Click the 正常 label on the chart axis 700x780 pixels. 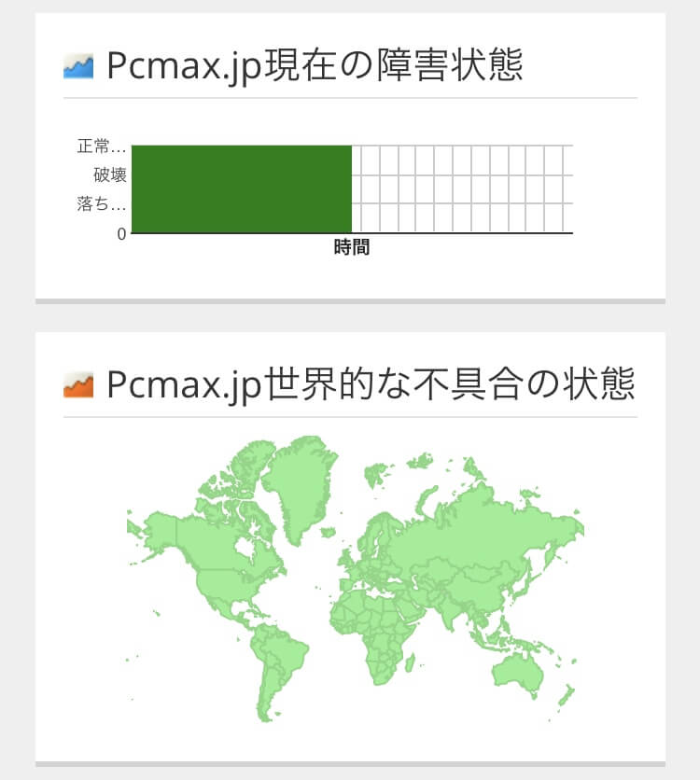point(101,146)
